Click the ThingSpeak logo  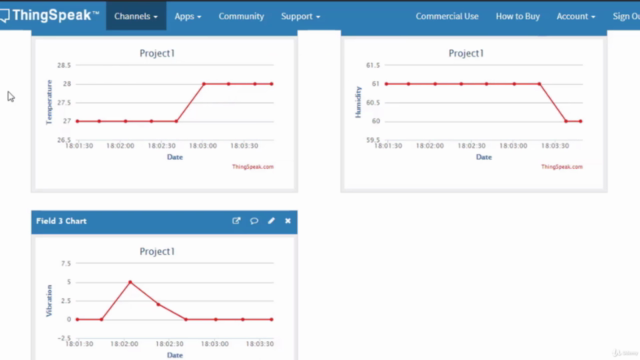pyautogui.click(x=49, y=16)
